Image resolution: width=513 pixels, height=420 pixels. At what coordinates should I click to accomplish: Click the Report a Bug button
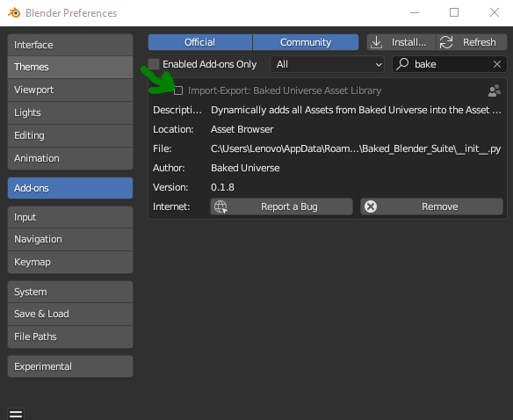pos(281,206)
